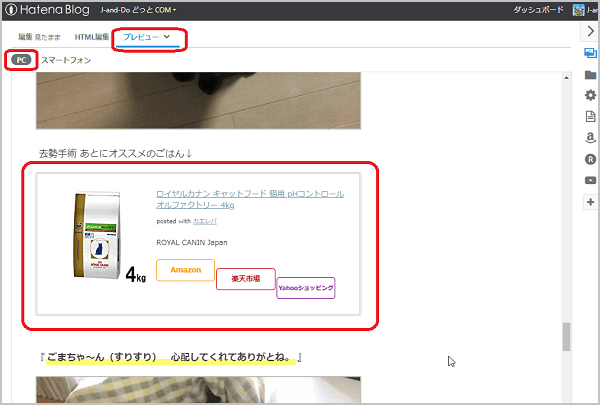Click the Amazon shop button

(x=186, y=270)
